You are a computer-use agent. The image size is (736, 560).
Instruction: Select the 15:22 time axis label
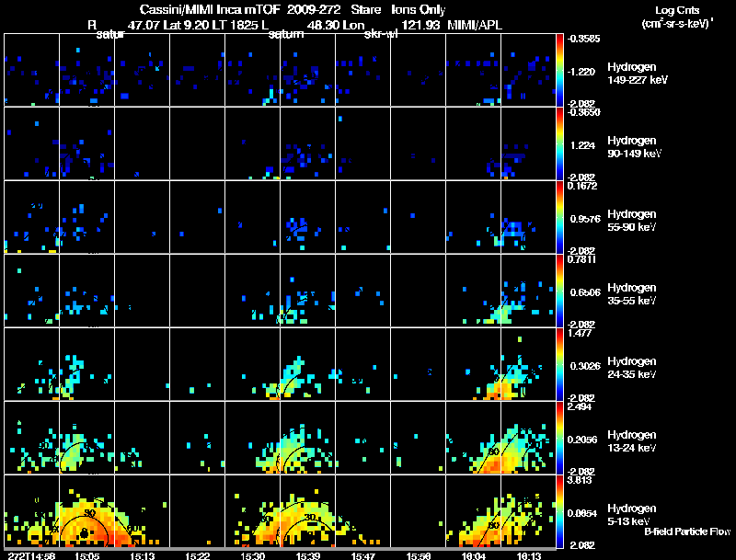(197, 555)
